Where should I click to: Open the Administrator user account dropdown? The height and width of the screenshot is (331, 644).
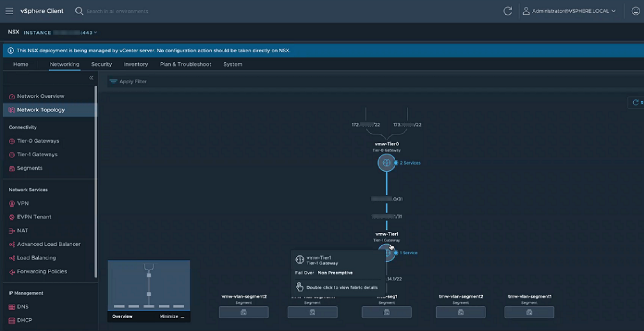coord(569,11)
